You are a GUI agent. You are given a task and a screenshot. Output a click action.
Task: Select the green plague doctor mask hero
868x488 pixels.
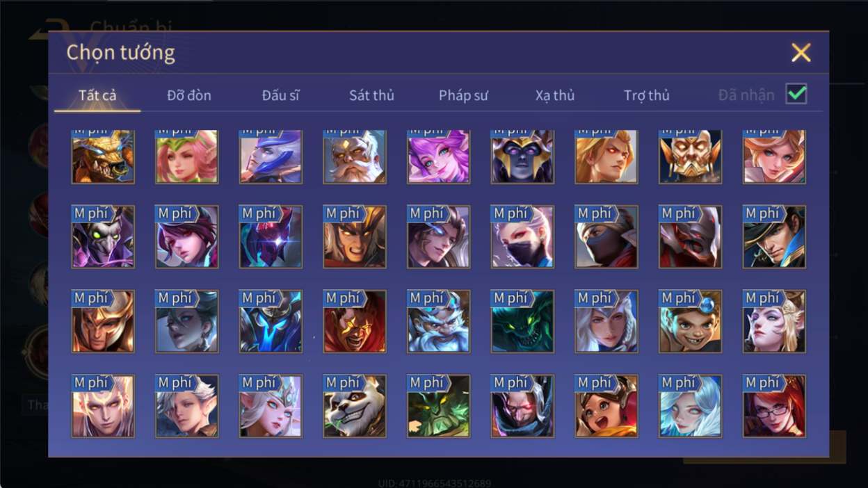(103, 237)
